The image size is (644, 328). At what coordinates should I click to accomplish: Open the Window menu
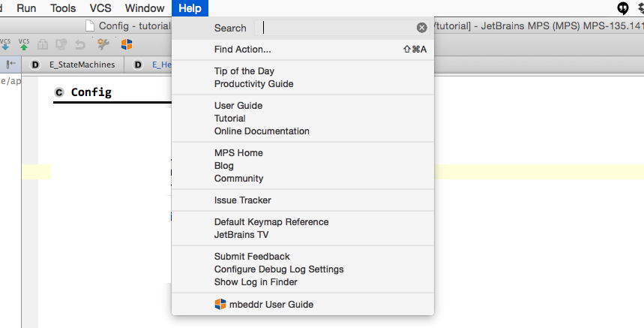coord(145,8)
